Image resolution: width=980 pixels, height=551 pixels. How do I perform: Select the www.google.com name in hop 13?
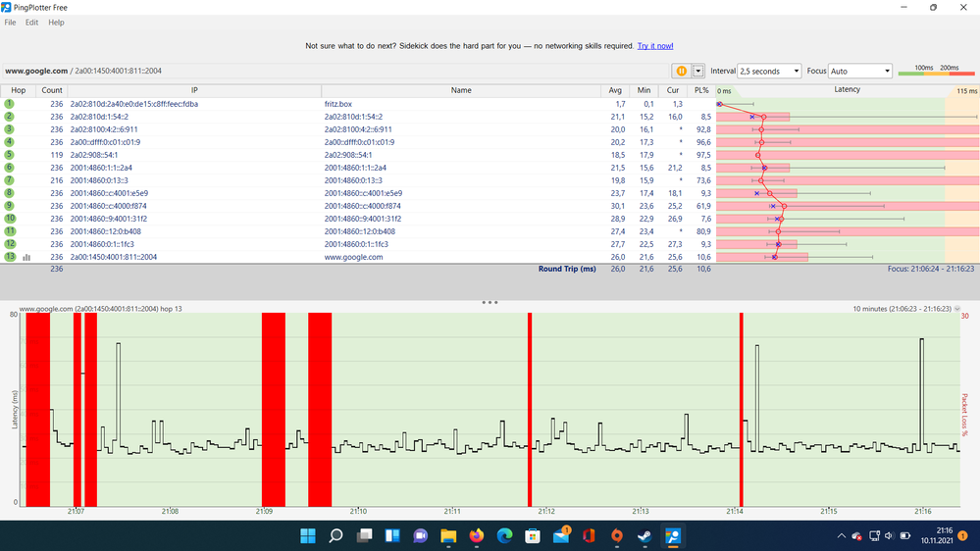pyautogui.click(x=354, y=257)
